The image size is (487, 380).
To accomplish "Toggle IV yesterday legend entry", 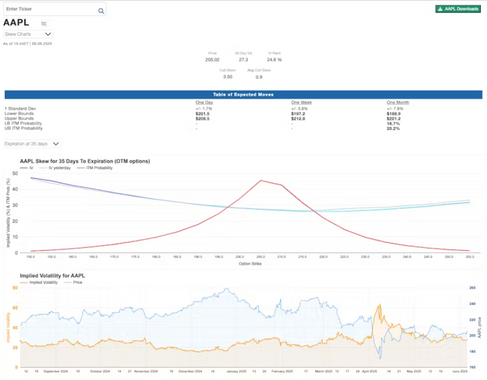I will (x=55, y=168).
